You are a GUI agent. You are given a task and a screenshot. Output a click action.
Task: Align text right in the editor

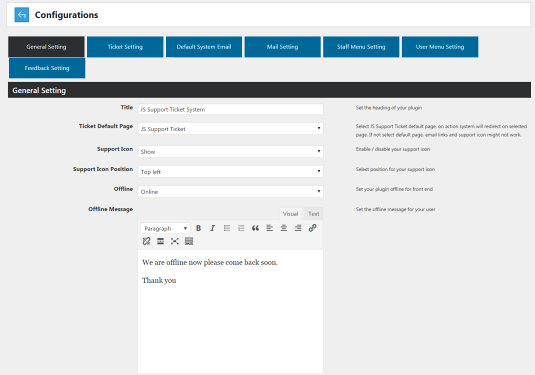pos(298,228)
